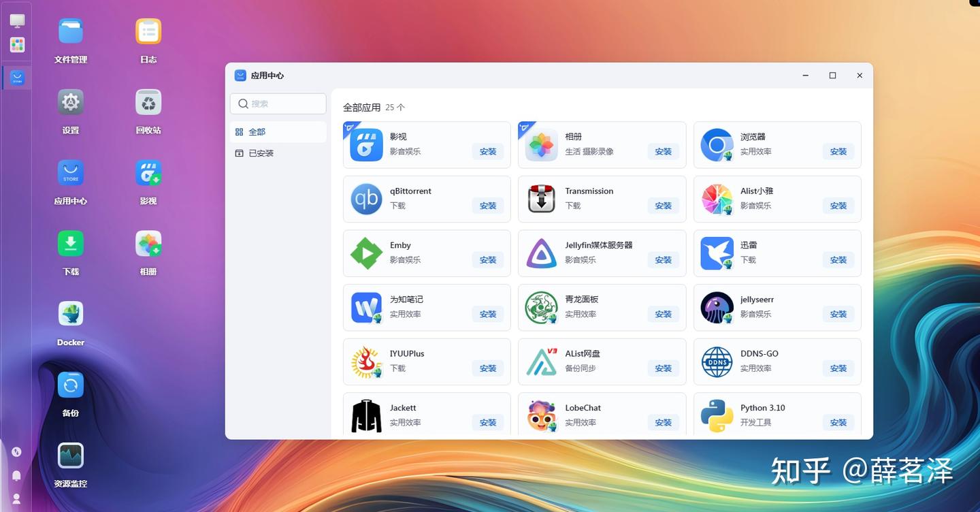Open the notification bell at bottom left

16,475
